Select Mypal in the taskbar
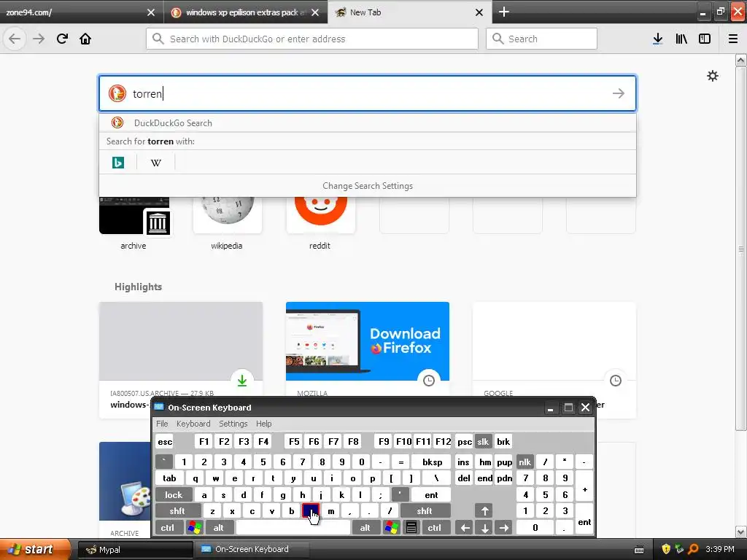The height and width of the screenshot is (560, 747). coord(134,550)
